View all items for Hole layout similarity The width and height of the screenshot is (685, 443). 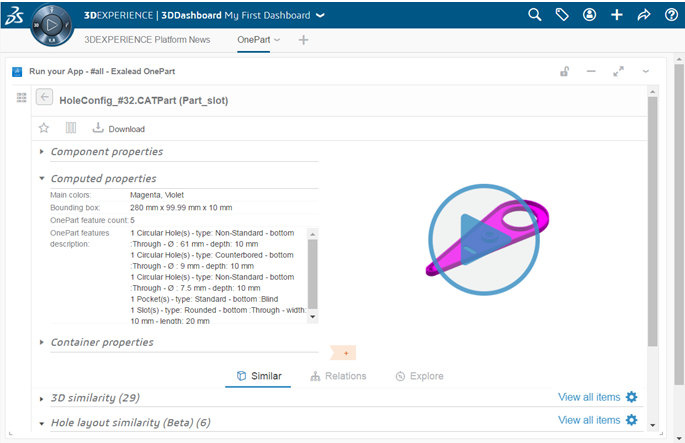click(589, 420)
